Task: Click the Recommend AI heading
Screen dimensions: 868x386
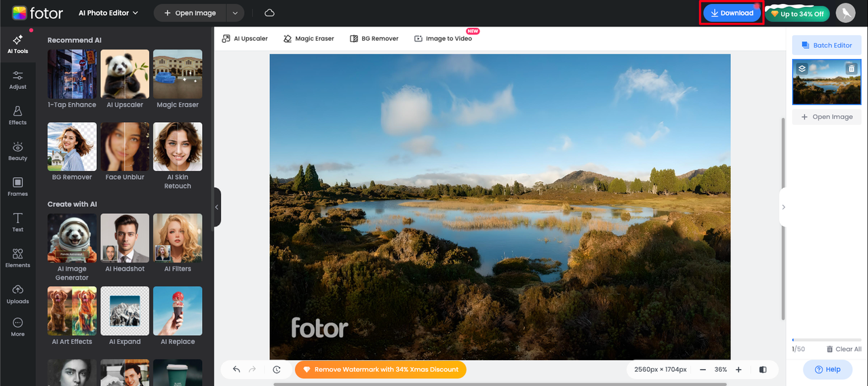Action: coord(75,40)
